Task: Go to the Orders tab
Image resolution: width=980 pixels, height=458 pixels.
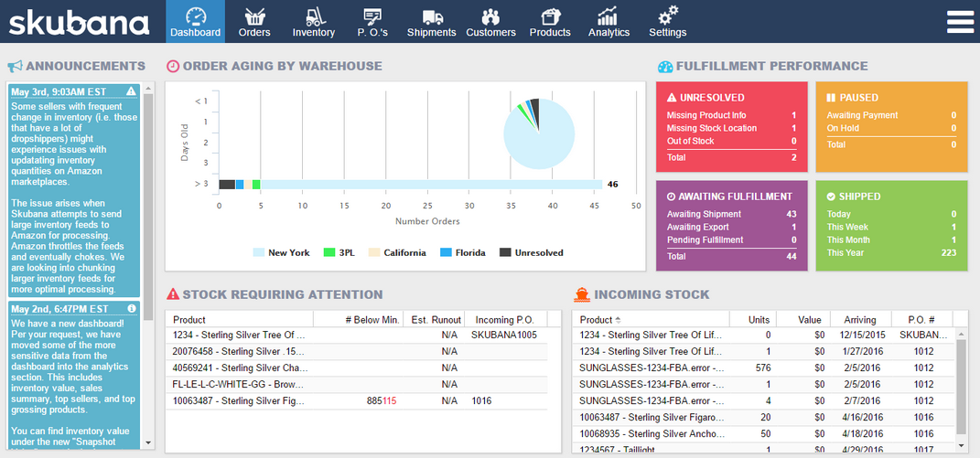Action: click(254, 22)
